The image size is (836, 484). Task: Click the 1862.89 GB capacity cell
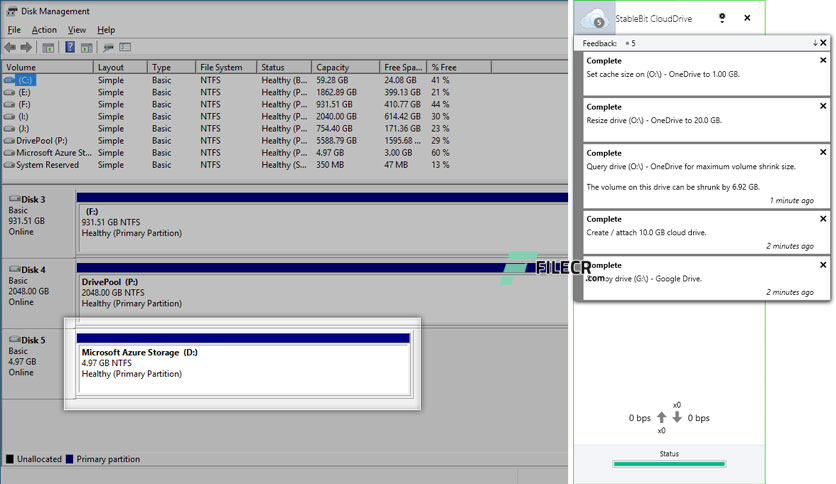coord(336,92)
